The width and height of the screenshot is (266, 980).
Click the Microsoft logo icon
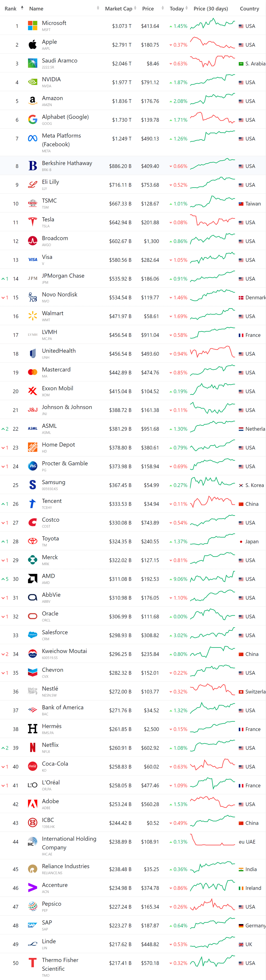33,26
